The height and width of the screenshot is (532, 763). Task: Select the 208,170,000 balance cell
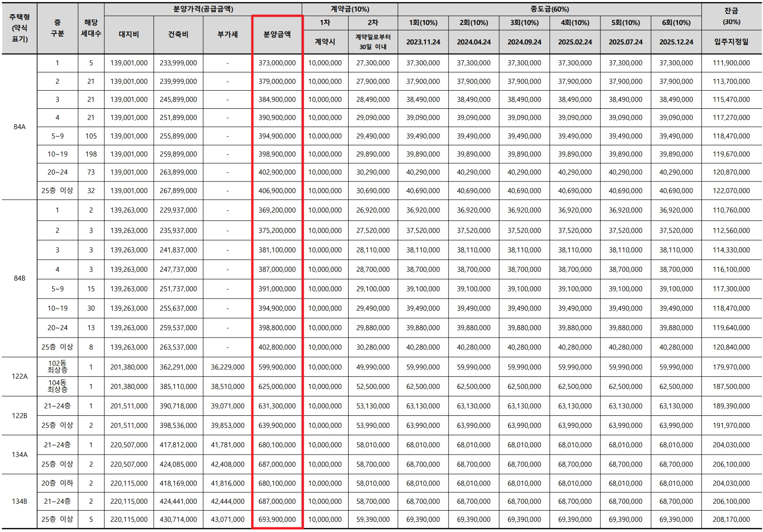732,519
